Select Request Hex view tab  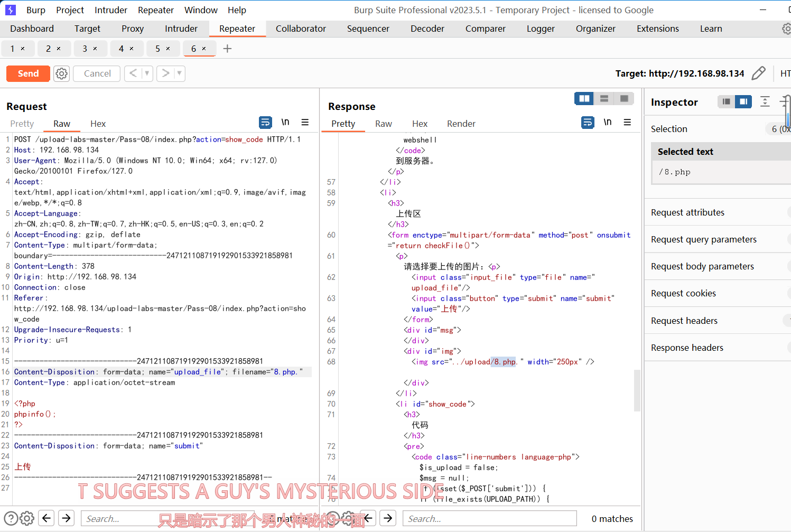98,124
